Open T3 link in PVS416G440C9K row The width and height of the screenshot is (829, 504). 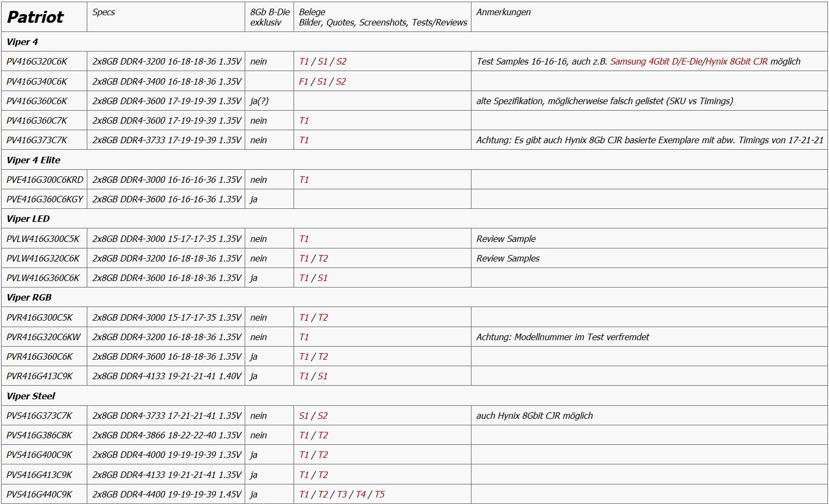click(x=342, y=494)
